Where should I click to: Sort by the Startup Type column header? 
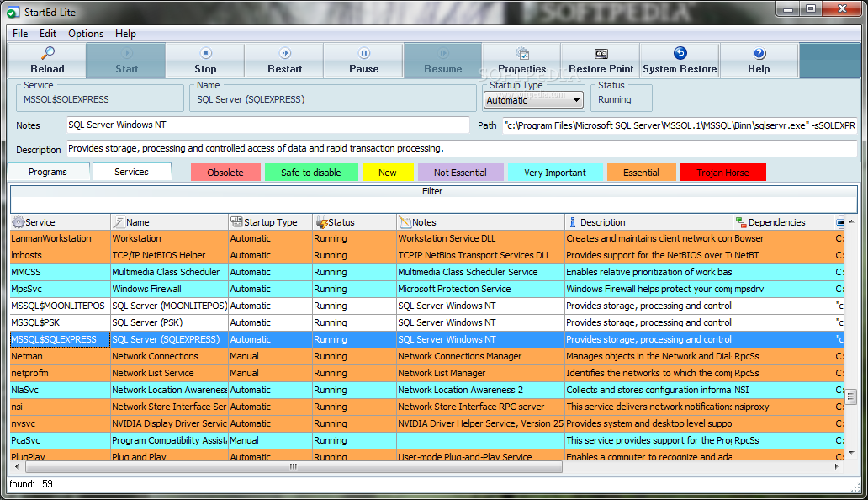pyautogui.click(x=271, y=222)
